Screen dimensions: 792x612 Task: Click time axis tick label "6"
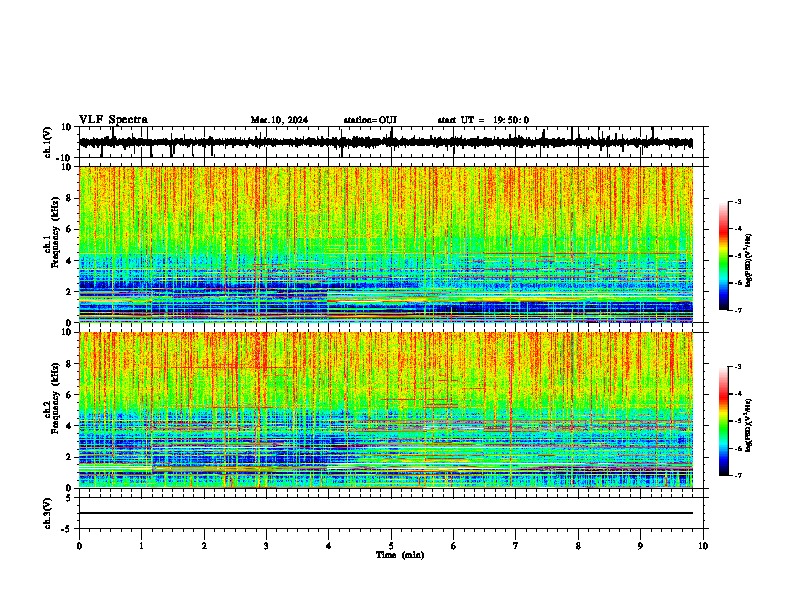(x=454, y=546)
